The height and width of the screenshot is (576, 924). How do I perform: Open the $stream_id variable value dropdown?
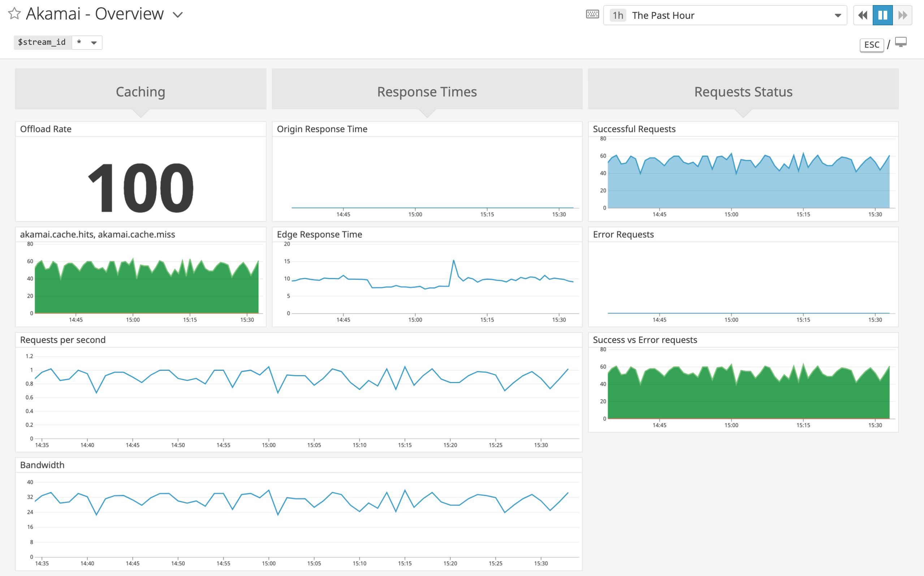[87, 42]
